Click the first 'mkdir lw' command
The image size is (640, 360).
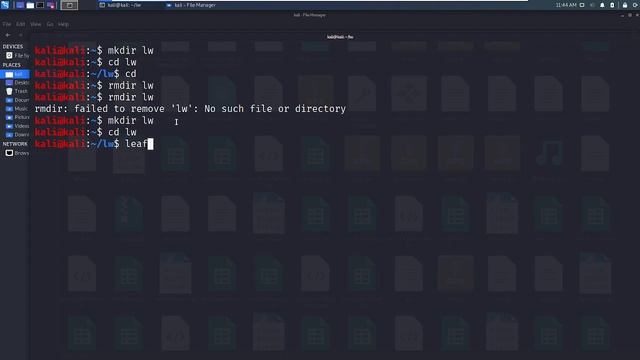point(131,51)
